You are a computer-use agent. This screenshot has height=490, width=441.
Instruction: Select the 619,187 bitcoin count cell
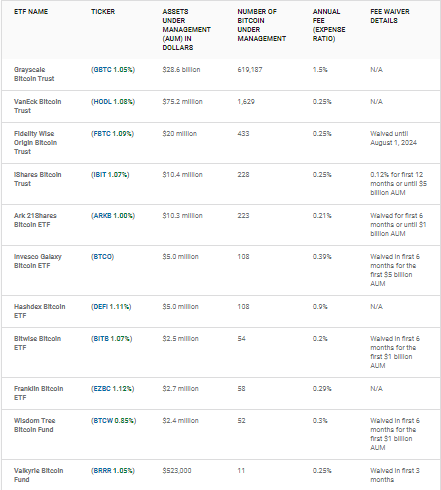(x=250, y=70)
